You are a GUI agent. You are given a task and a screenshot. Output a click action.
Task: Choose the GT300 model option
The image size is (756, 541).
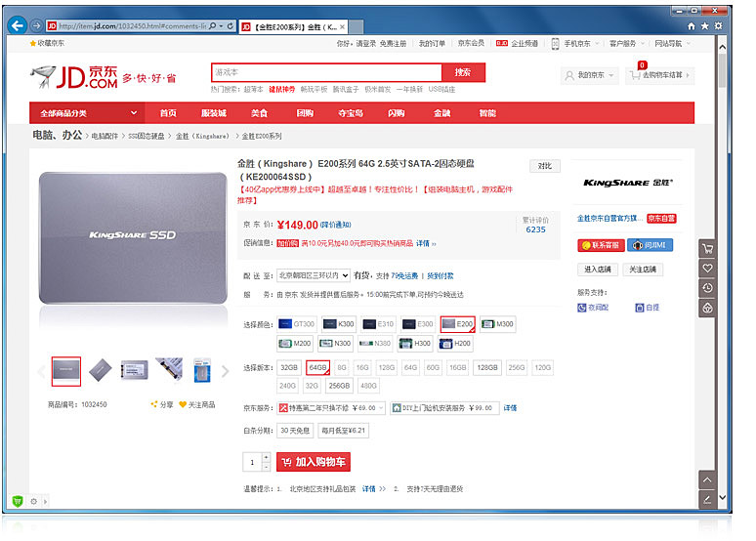pos(297,324)
